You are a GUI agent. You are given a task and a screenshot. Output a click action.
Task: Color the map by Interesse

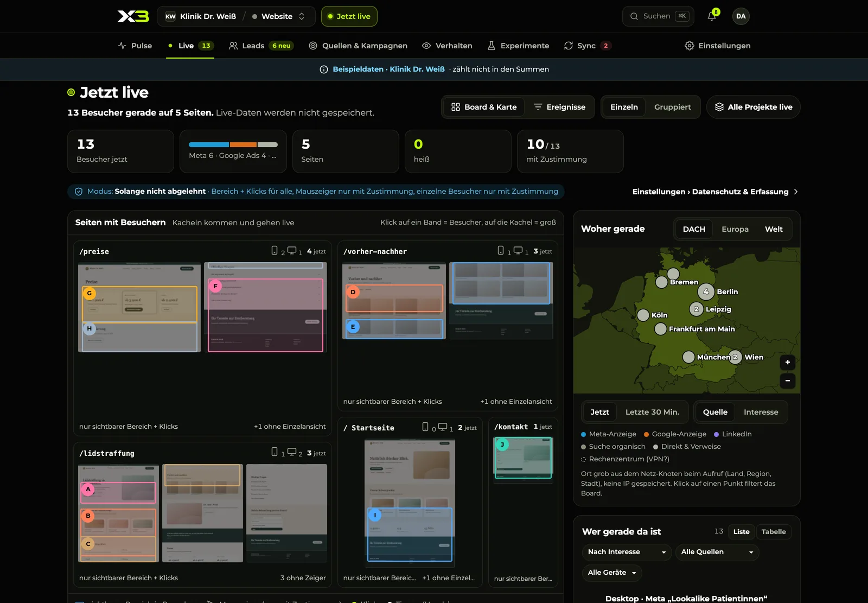coord(761,412)
